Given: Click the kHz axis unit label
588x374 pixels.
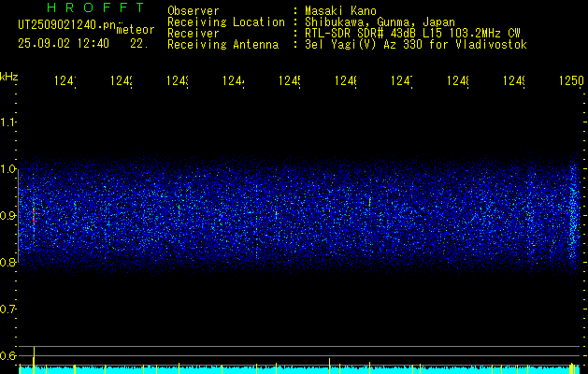Looking at the screenshot, I should [x=9, y=77].
